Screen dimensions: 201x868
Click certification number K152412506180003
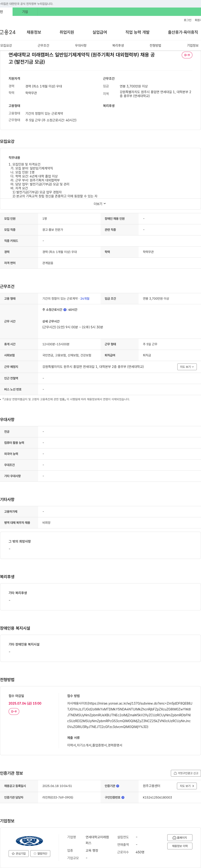(157, 797)
